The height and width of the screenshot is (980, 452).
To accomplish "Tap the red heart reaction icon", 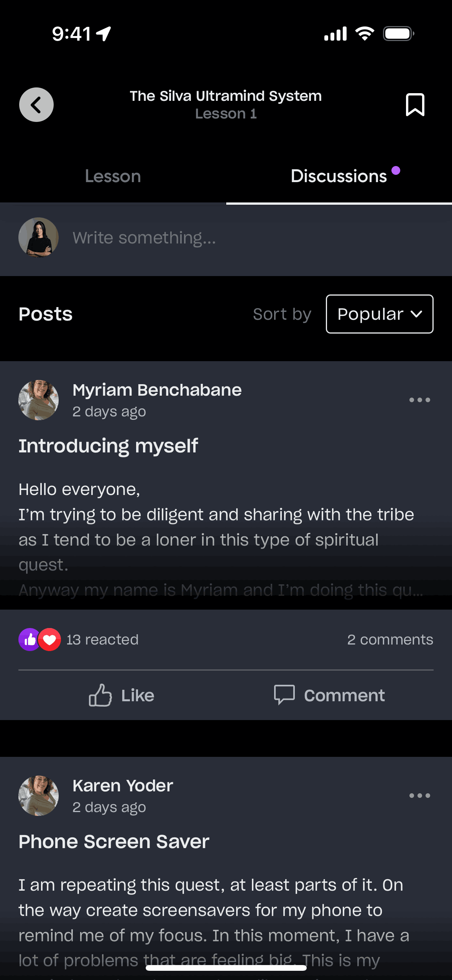I will (x=50, y=640).
